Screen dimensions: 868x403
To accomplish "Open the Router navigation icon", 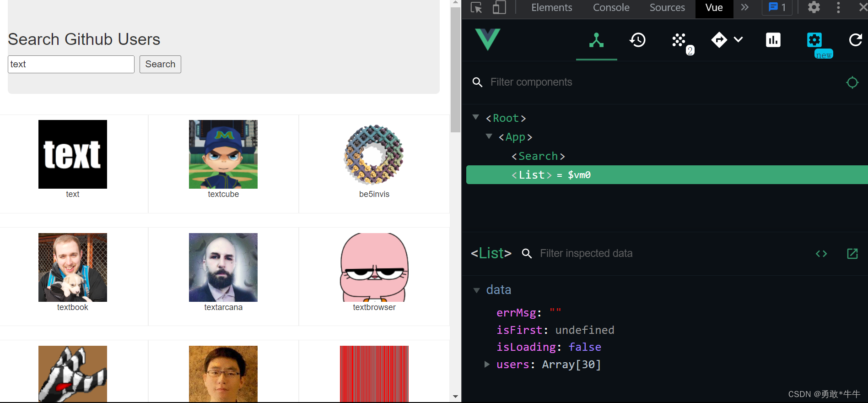I will pyautogui.click(x=719, y=40).
